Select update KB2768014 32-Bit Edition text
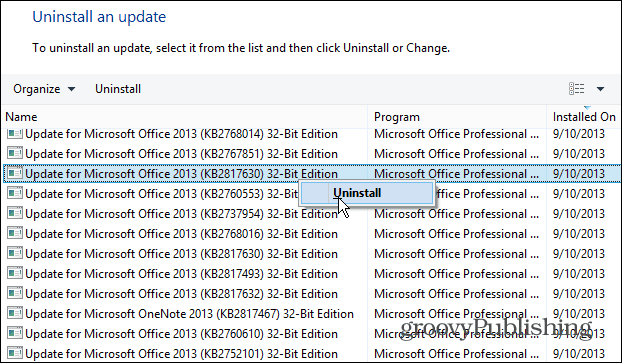 181,134
